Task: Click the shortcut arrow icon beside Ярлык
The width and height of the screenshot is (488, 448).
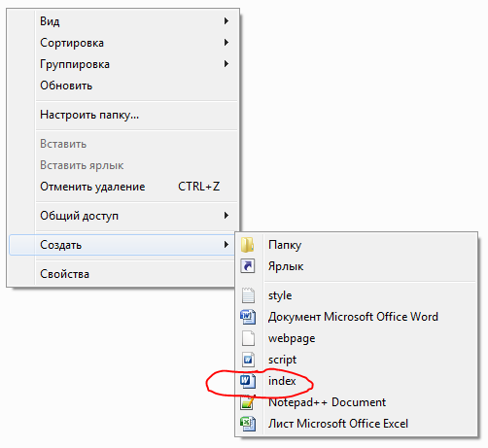Action: [x=248, y=266]
